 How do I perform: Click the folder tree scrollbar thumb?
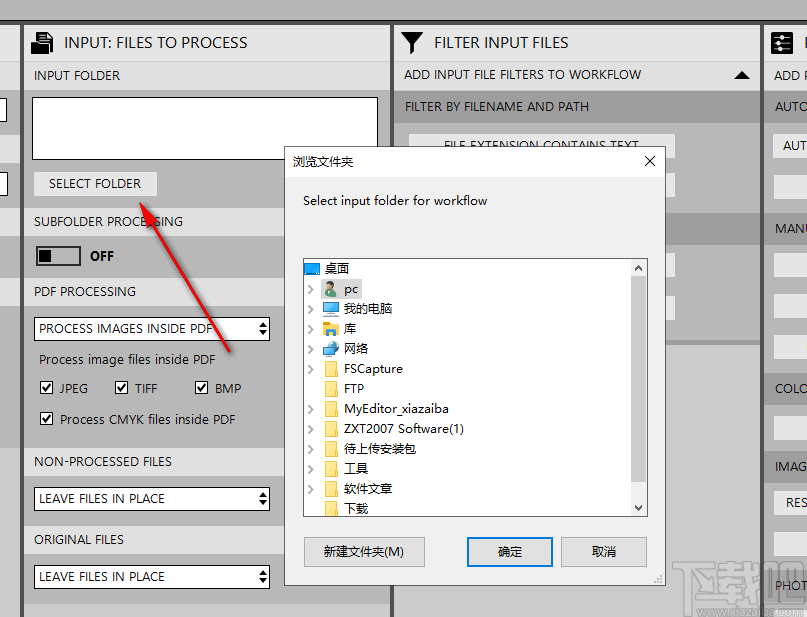639,379
